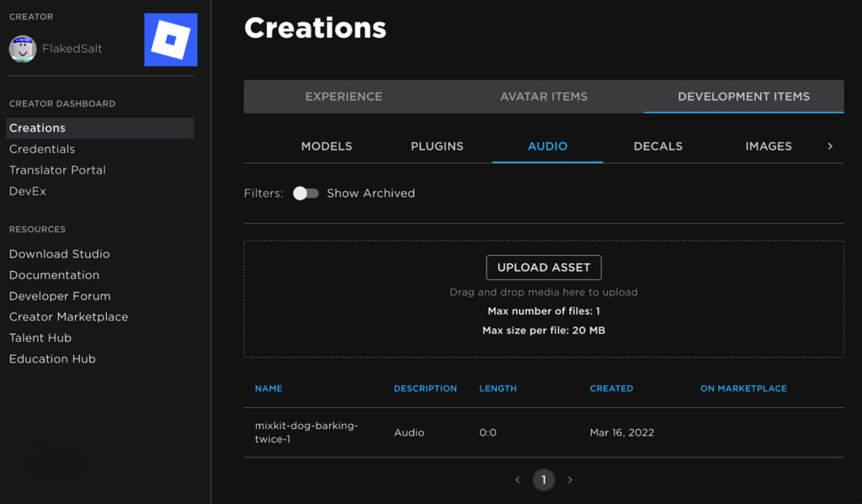
Task: Go to previous page using left arrow
Action: [517, 479]
